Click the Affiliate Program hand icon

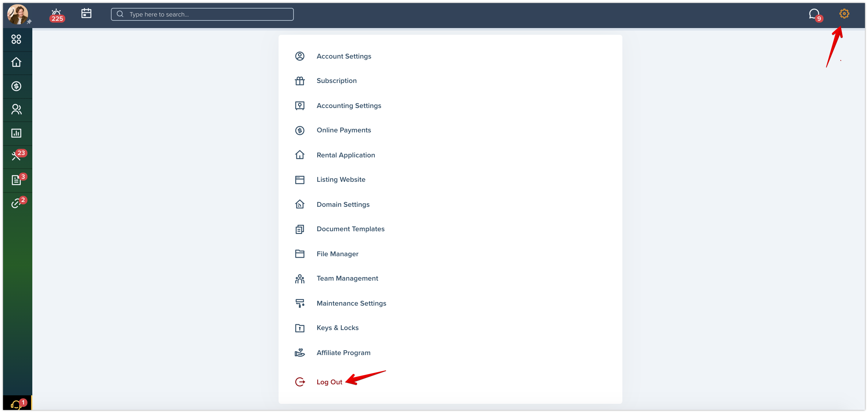pyautogui.click(x=300, y=353)
